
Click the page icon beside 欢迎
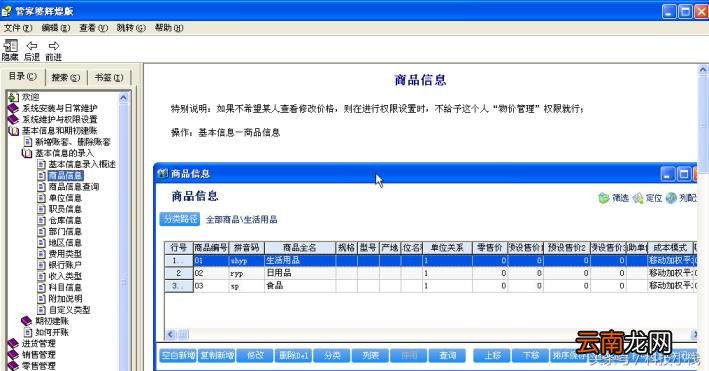coord(14,97)
